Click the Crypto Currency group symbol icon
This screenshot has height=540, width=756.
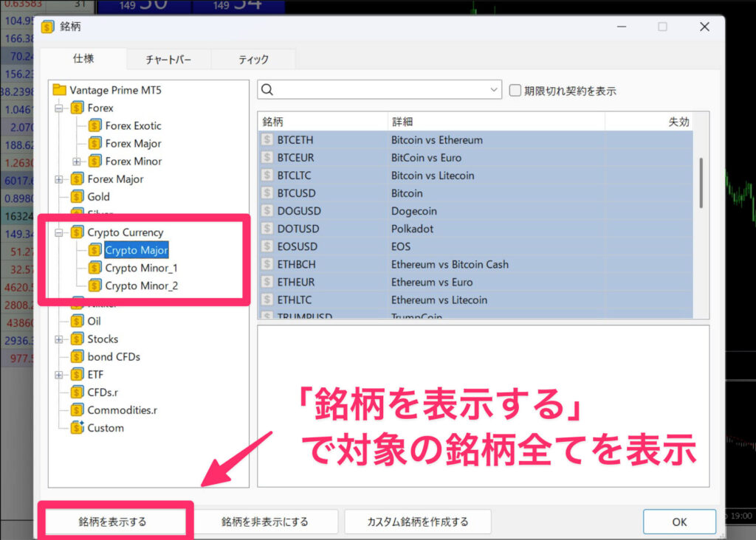coord(78,232)
